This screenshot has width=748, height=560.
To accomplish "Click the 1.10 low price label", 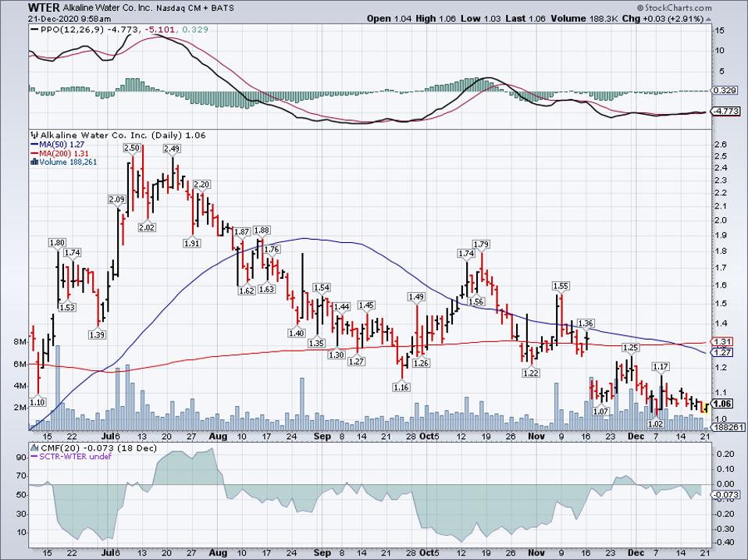I will click(37, 402).
